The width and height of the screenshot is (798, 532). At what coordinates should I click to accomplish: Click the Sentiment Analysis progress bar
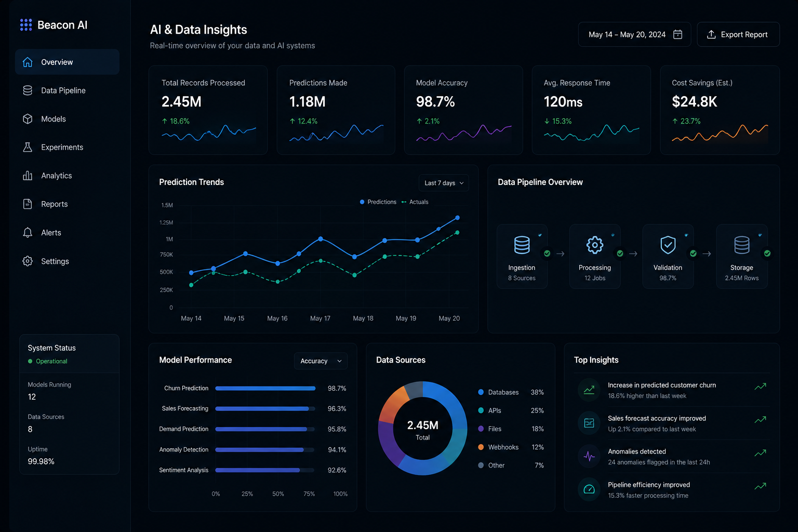click(265, 470)
